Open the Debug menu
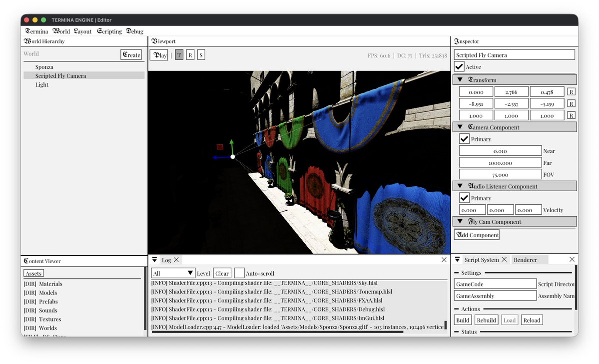 pyautogui.click(x=135, y=31)
